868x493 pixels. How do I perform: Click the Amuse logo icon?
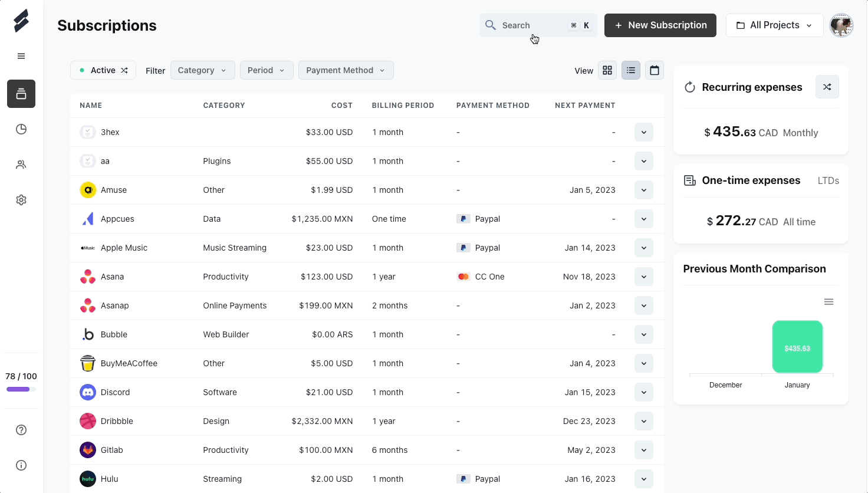(88, 190)
